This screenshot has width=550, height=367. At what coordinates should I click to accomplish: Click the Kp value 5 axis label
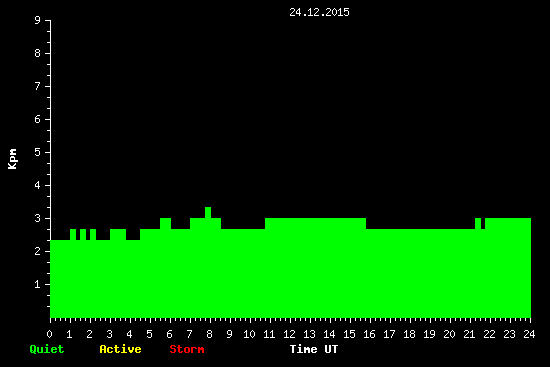(x=38, y=152)
